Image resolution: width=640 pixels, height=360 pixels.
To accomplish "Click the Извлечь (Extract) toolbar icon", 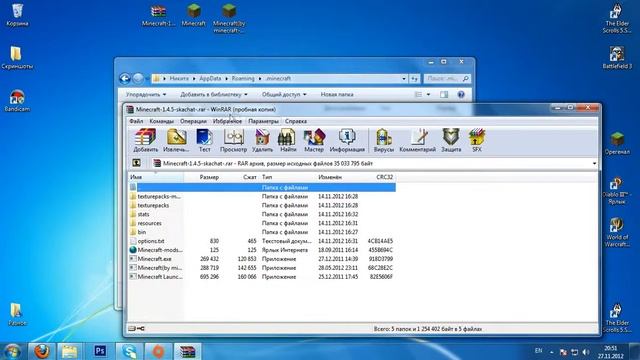I will coord(176,141).
